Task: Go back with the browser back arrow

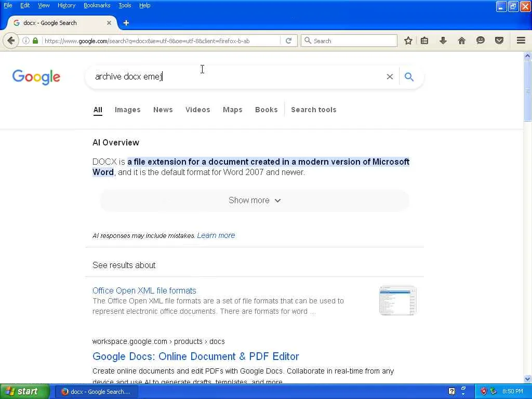Action: [x=11, y=41]
